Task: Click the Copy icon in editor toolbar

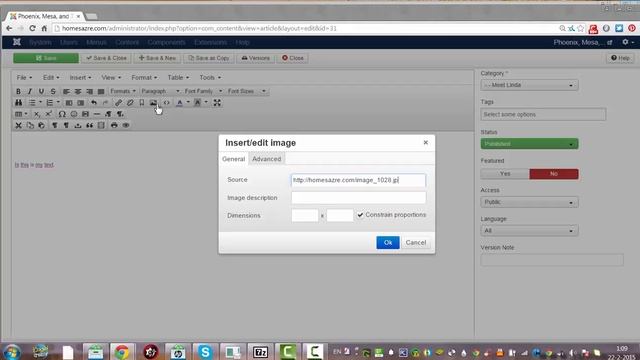Action: 30,126
